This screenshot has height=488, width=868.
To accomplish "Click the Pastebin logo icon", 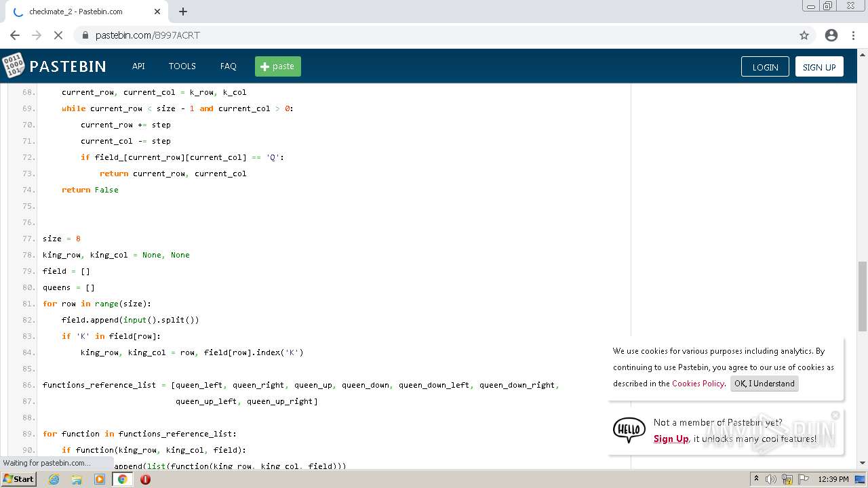I will click(x=13, y=66).
